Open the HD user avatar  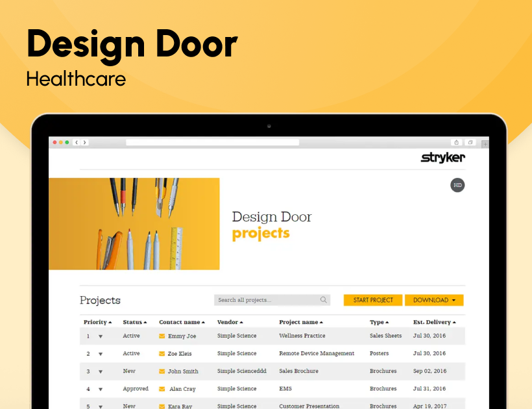[x=457, y=185]
